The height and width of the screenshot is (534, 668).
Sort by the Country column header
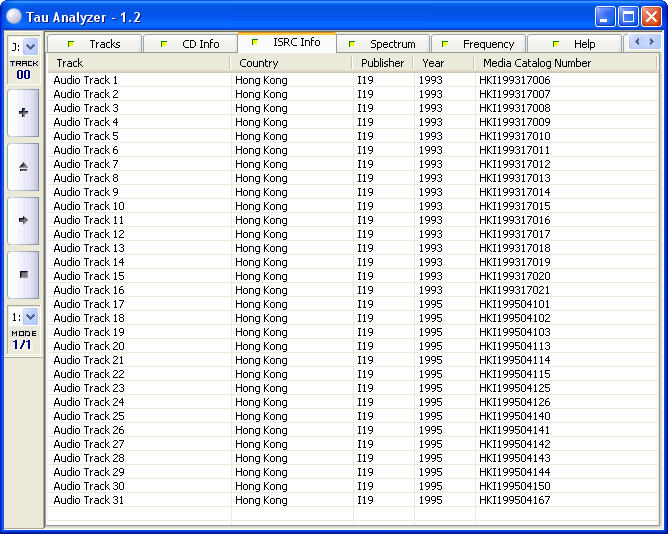(x=291, y=63)
